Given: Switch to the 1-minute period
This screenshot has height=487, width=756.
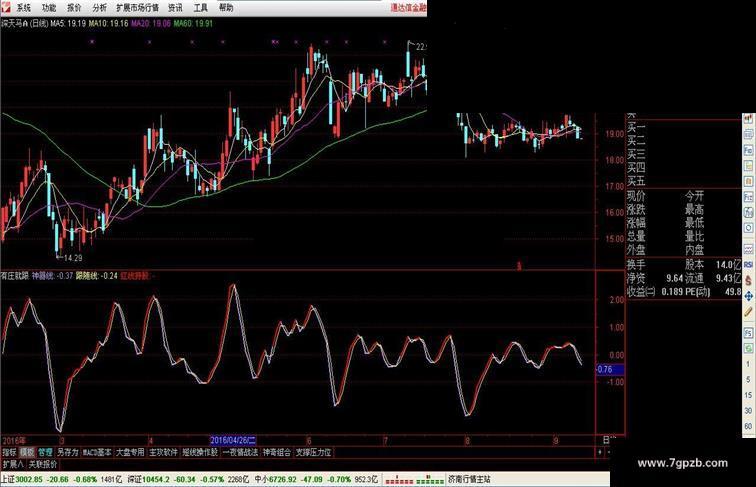Looking at the screenshot, I should (748, 364).
